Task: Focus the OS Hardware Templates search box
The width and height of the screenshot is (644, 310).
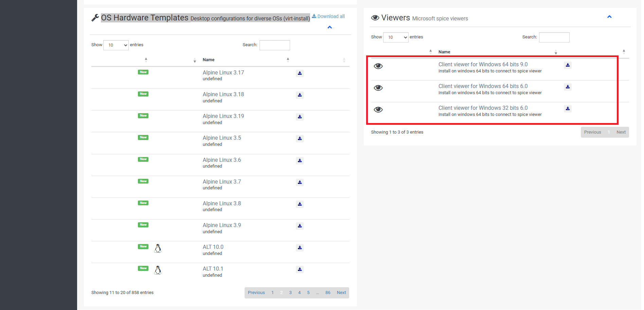Action: point(274,45)
